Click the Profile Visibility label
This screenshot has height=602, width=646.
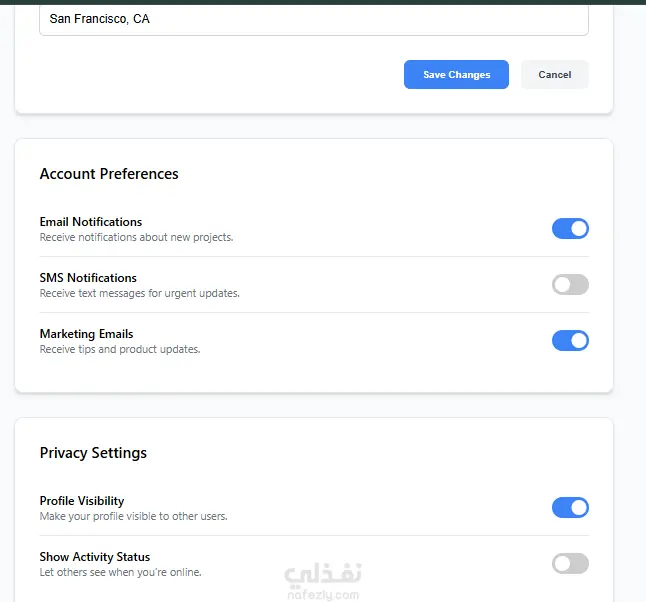pyautogui.click(x=82, y=501)
